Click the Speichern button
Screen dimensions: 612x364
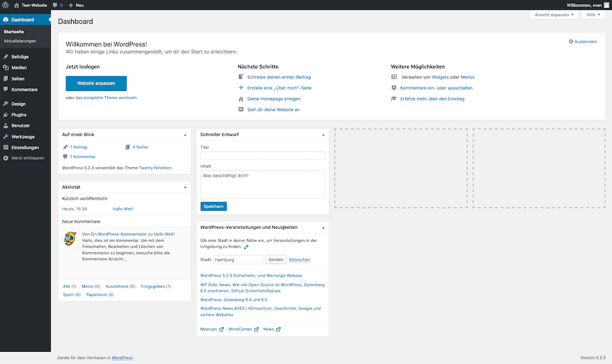(214, 206)
